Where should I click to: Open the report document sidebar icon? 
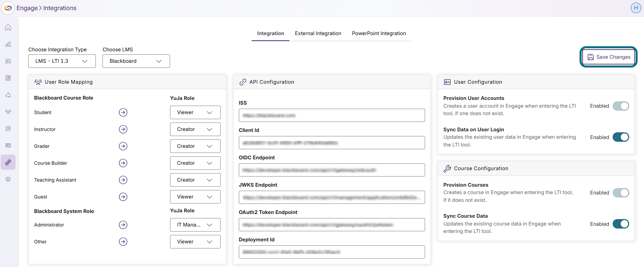[x=8, y=78]
